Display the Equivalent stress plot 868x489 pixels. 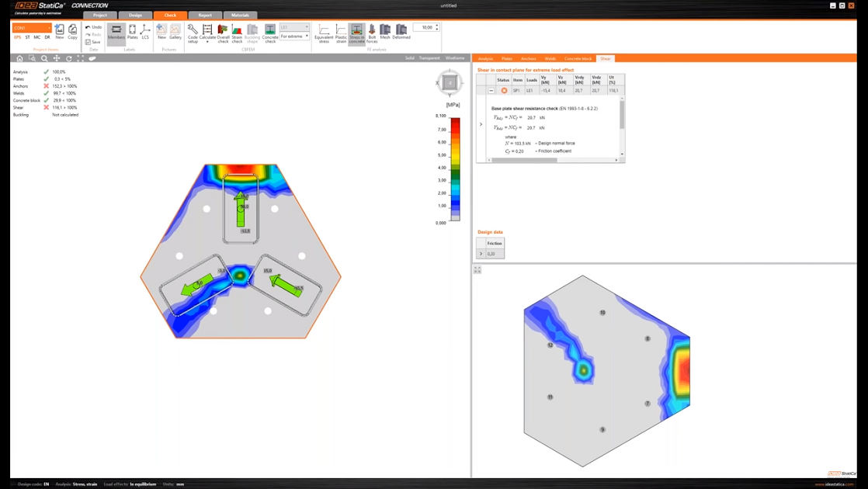point(324,33)
